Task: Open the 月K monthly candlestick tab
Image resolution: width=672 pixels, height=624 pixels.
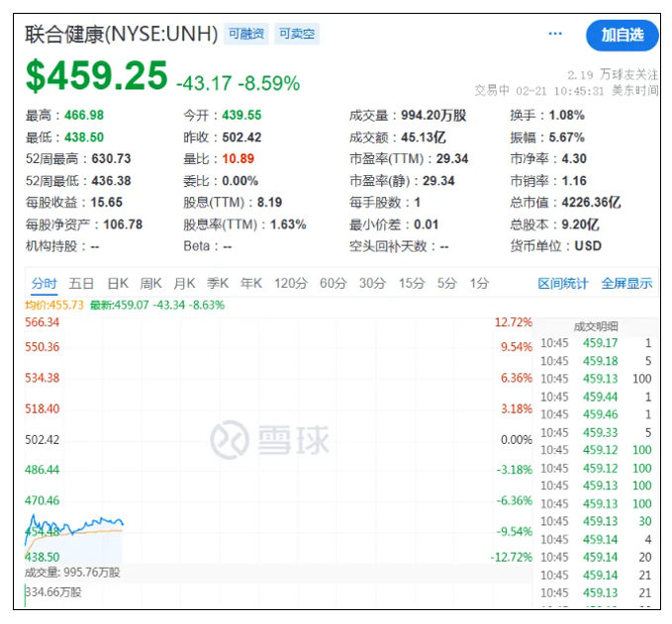Action: pyautogui.click(x=184, y=284)
